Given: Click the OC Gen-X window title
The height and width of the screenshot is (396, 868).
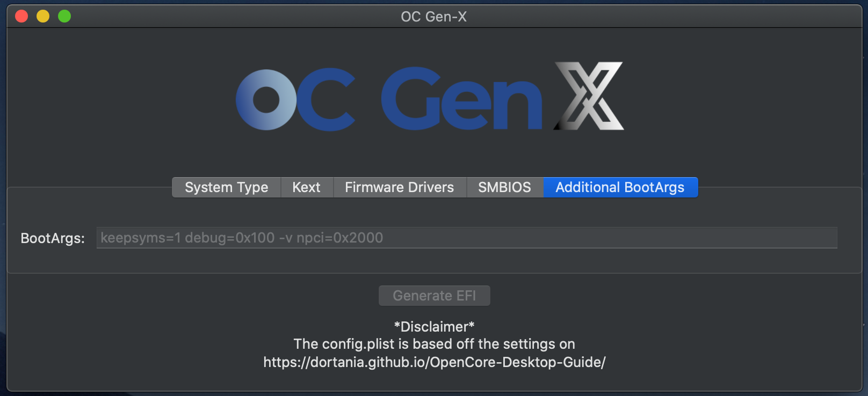Looking at the screenshot, I should 433,17.
